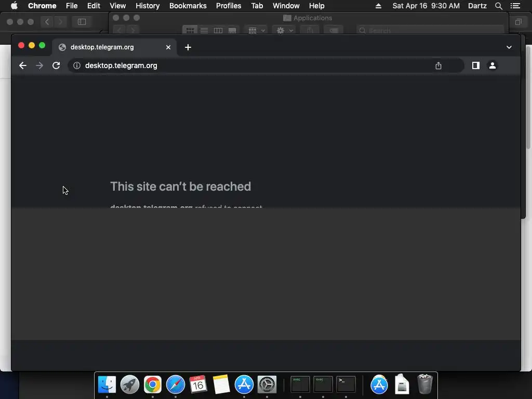The width and height of the screenshot is (532, 399).
Task: View site information icon in address bar
Action: (x=77, y=65)
